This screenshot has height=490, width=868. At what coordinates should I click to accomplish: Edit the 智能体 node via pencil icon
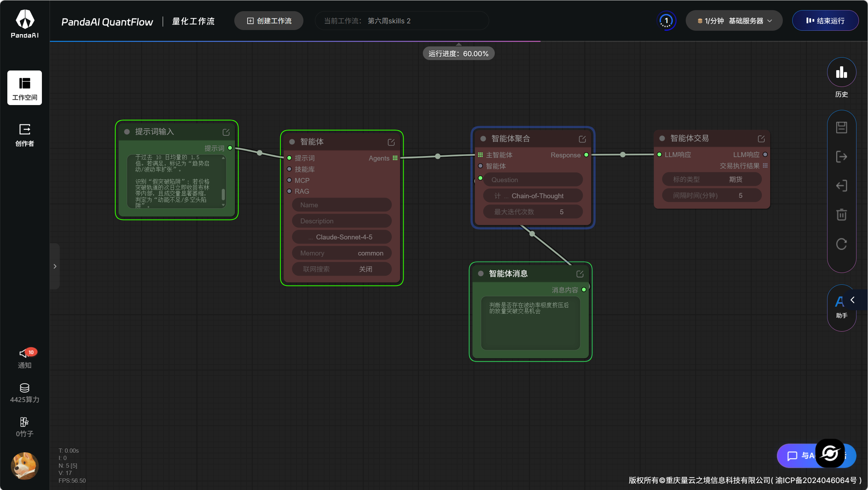click(x=391, y=142)
